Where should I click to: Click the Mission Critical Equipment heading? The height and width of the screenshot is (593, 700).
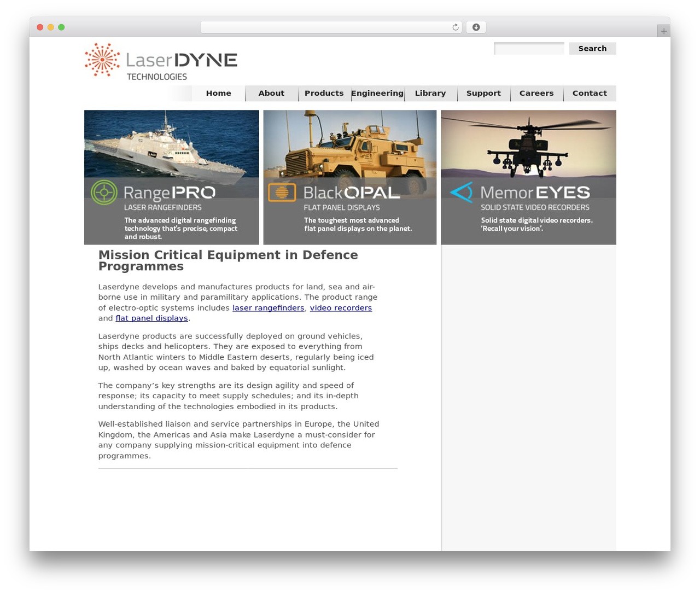[228, 261]
